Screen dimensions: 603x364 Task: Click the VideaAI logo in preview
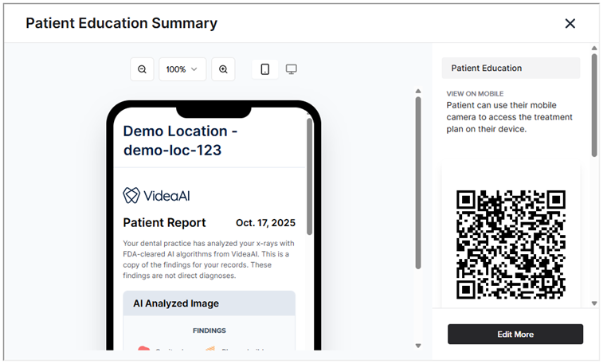[157, 195]
